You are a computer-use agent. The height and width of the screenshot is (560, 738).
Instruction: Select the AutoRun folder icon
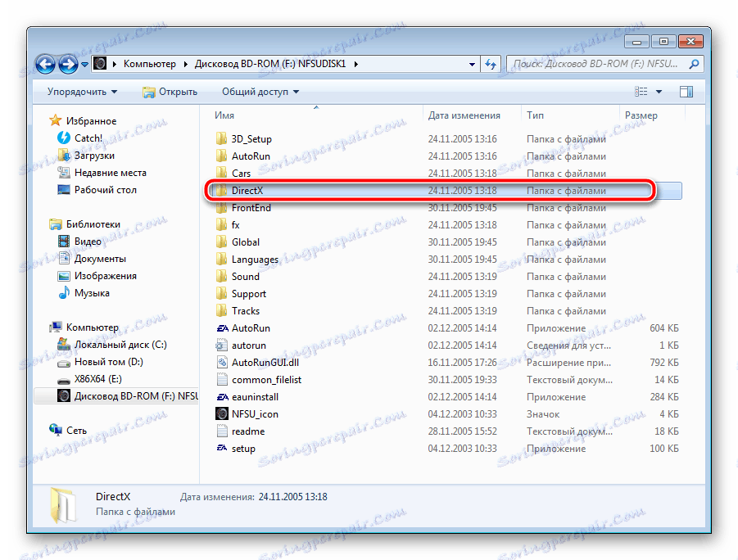221,156
